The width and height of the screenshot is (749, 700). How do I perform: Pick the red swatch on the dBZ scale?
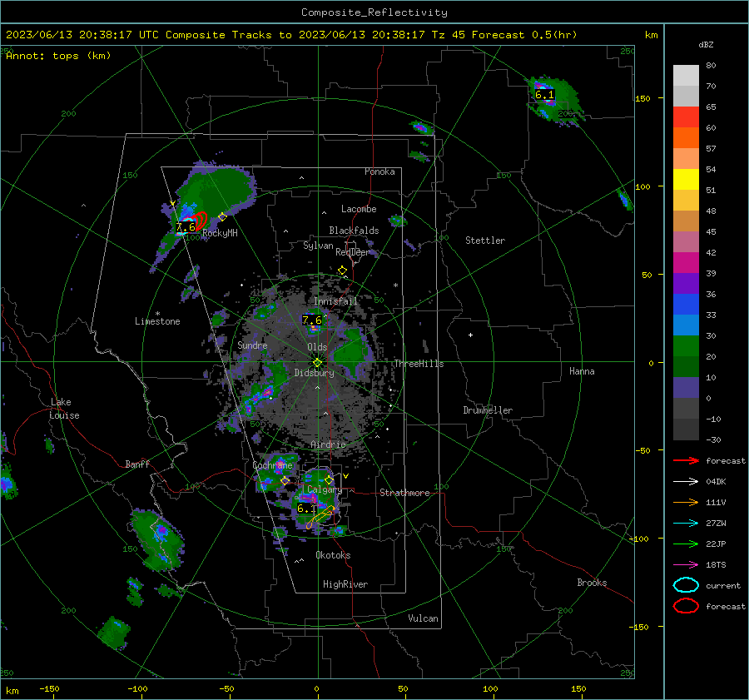coord(686,117)
